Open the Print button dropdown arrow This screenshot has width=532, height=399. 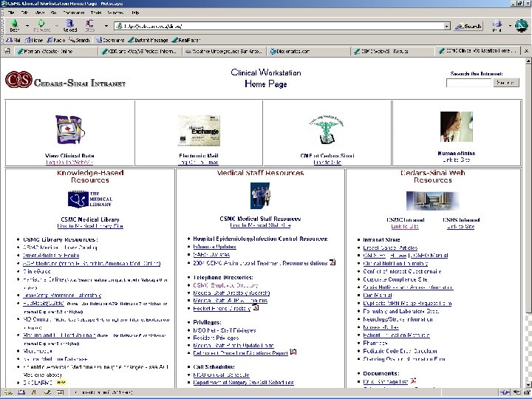[510, 26]
